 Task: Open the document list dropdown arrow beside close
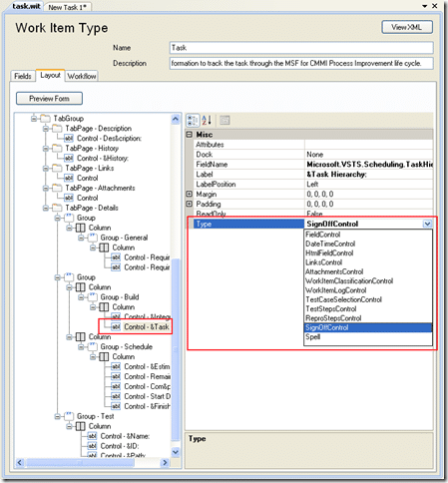pos(424,6)
